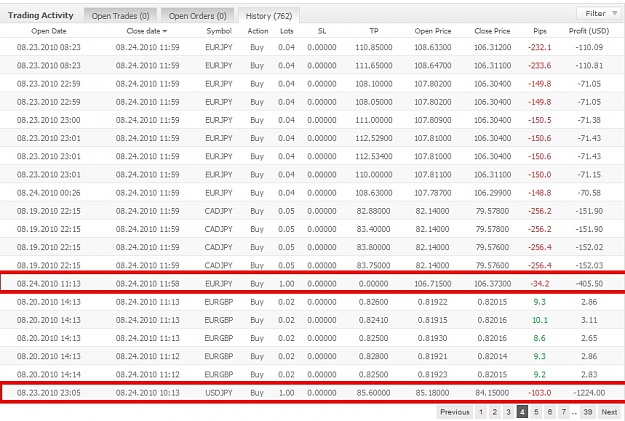Image resolution: width=625 pixels, height=421 pixels.
Task: Open page 3 of history
Action: [508, 412]
